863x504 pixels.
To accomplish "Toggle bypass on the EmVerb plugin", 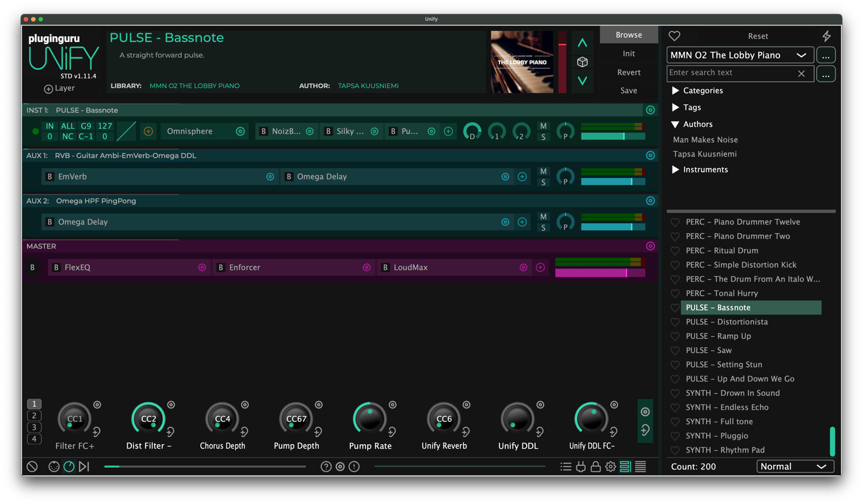I will (x=50, y=177).
